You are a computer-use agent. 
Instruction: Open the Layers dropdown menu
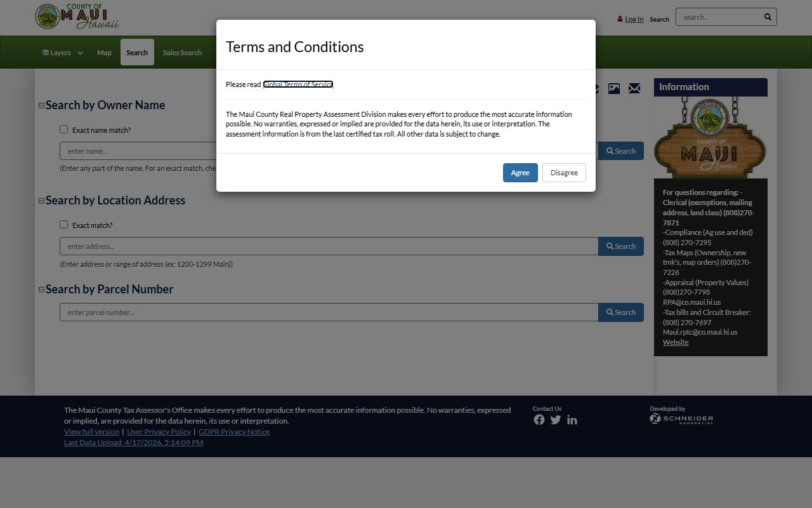click(x=63, y=53)
